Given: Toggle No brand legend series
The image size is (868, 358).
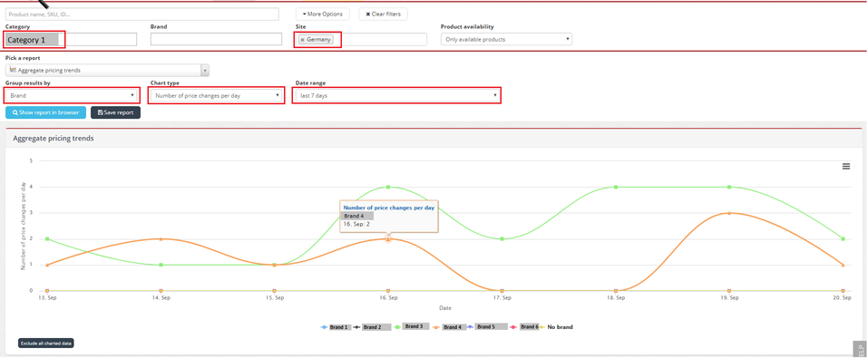Looking at the screenshot, I should [556, 327].
